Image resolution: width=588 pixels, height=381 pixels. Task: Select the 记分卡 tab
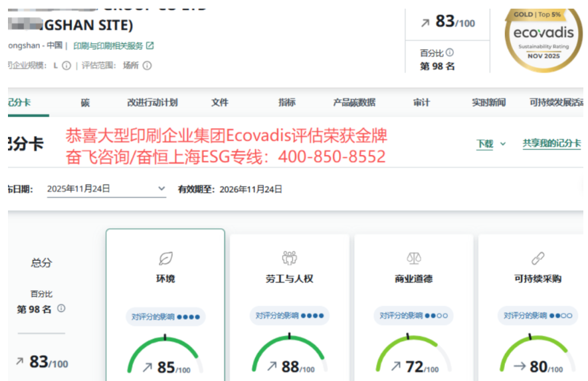tap(19, 102)
